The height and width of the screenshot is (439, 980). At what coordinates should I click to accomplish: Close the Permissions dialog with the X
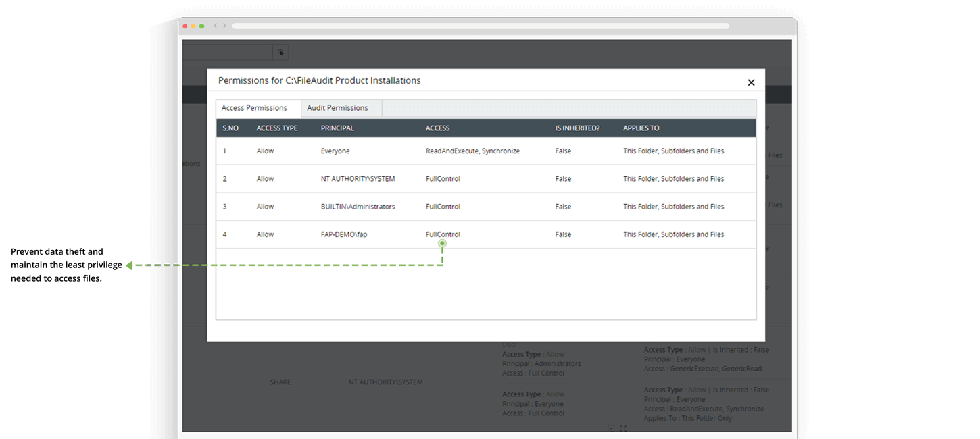point(751,82)
